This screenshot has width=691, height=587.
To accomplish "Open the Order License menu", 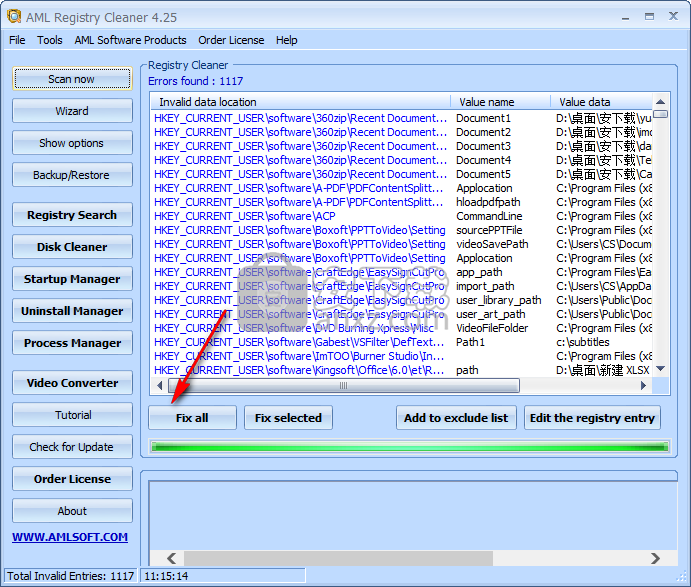I will [x=231, y=40].
